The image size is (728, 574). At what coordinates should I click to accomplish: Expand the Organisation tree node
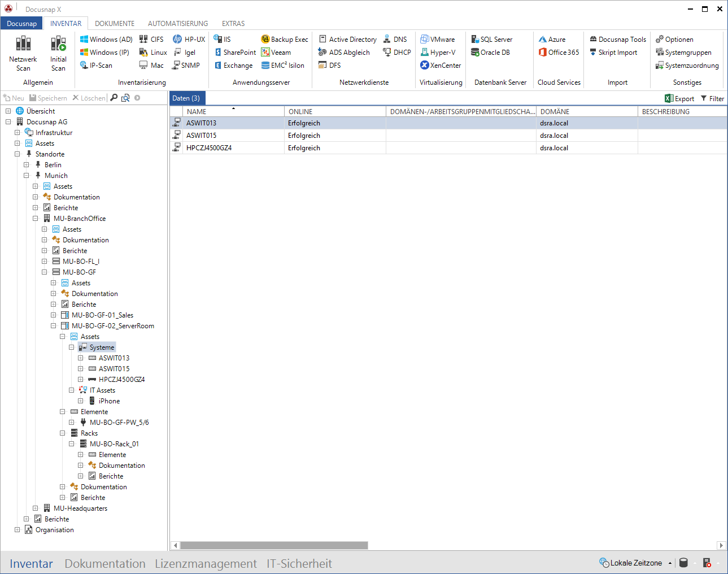coord(18,530)
